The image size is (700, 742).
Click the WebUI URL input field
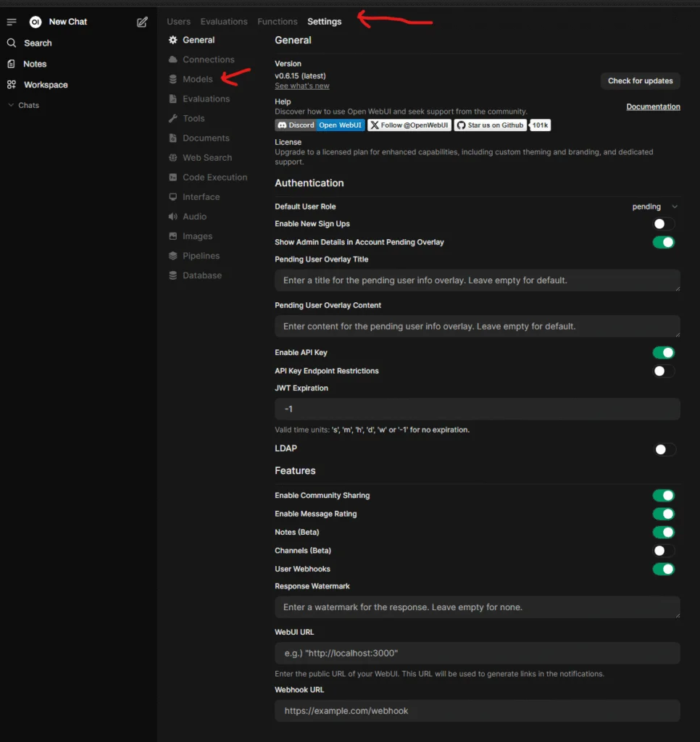(x=477, y=654)
